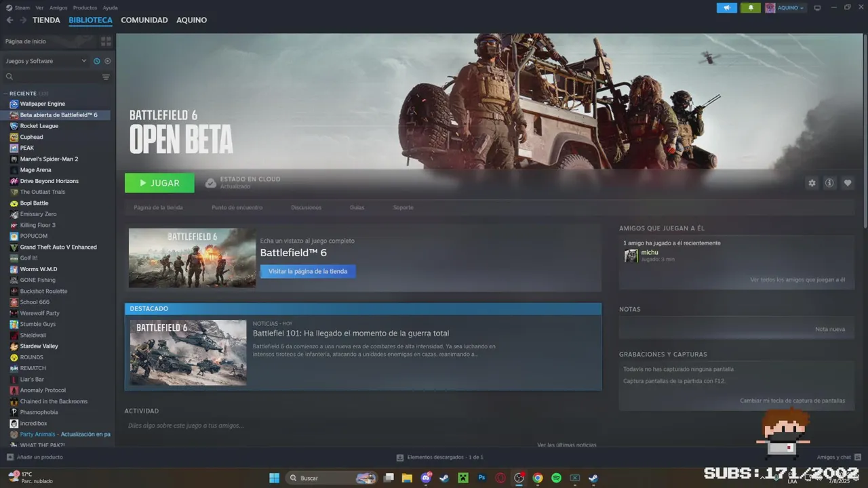Screen dimensions: 868x488
Task: Open Discord from the taskbar
Action: pyautogui.click(x=426, y=478)
